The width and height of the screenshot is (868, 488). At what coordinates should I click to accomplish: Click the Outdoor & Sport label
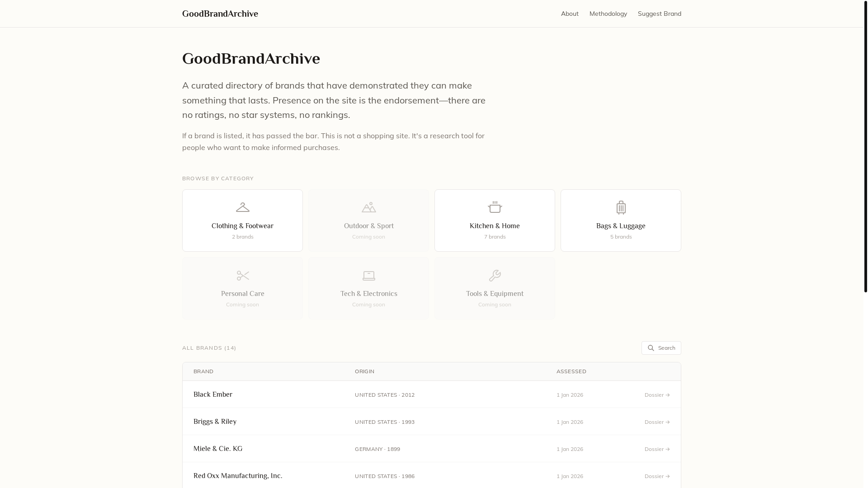(369, 226)
